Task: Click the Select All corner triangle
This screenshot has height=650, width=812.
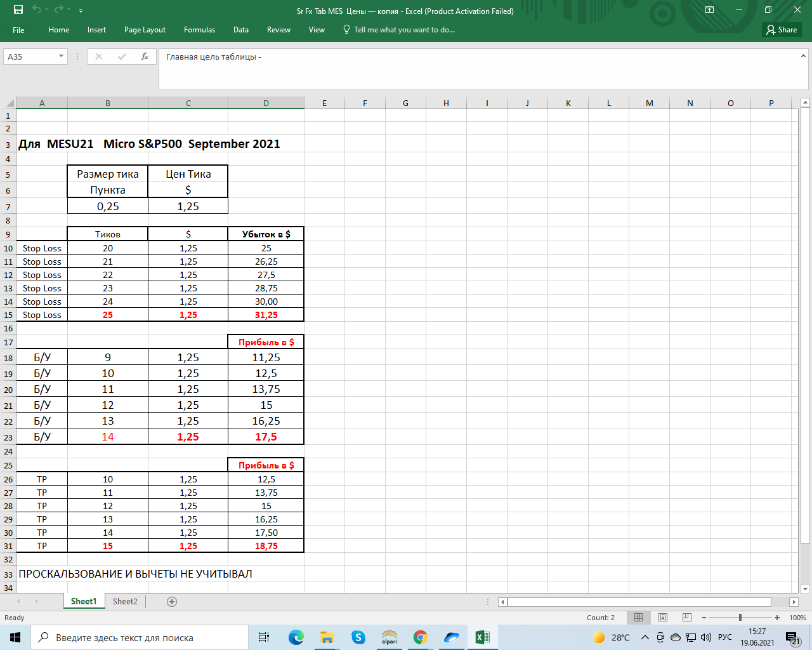Action: click(x=10, y=103)
